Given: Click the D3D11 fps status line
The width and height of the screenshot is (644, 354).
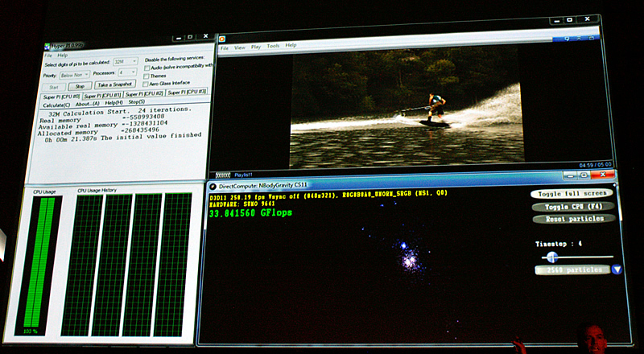Looking at the screenshot, I should [x=328, y=195].
